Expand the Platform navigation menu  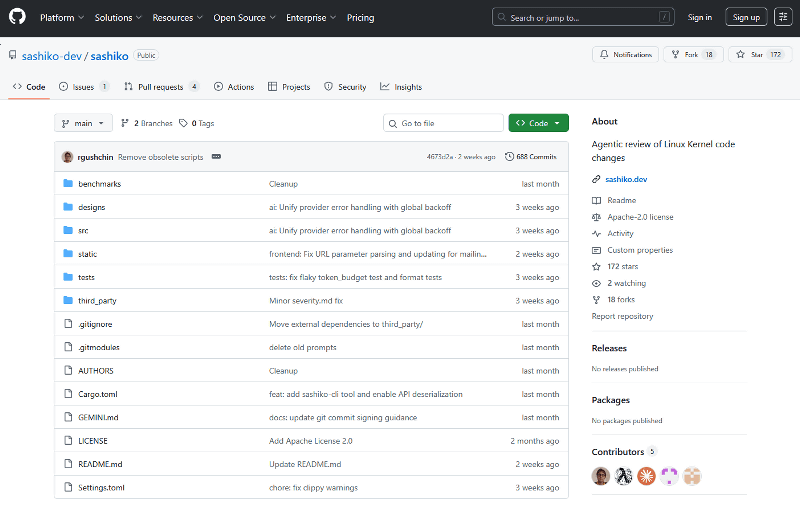click(62, 17)
